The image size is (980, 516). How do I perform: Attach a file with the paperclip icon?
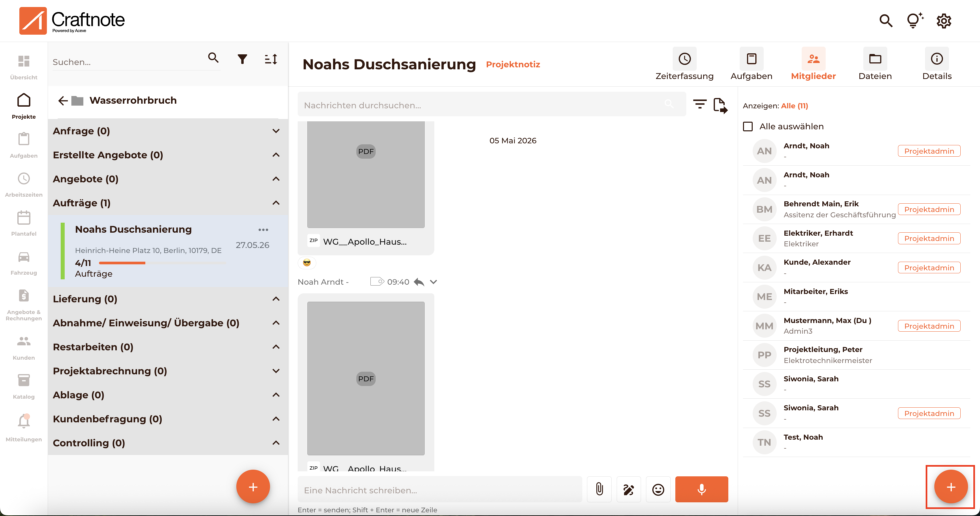pos(599,489)
